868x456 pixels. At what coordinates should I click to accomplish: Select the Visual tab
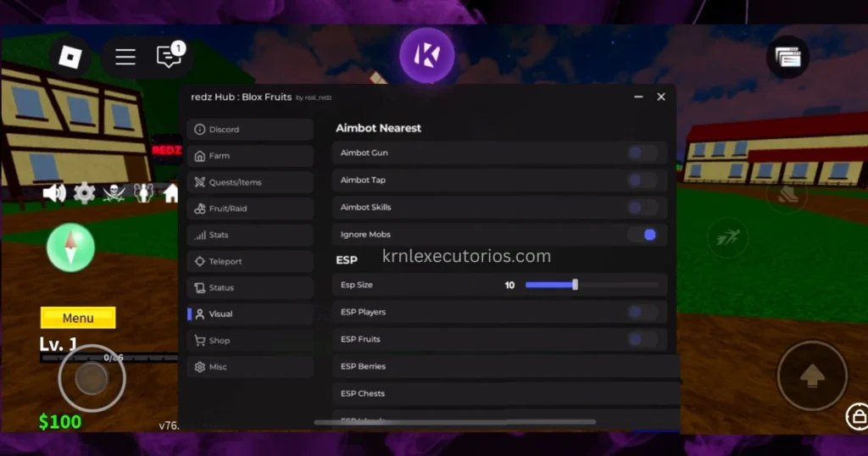[250, 314]
